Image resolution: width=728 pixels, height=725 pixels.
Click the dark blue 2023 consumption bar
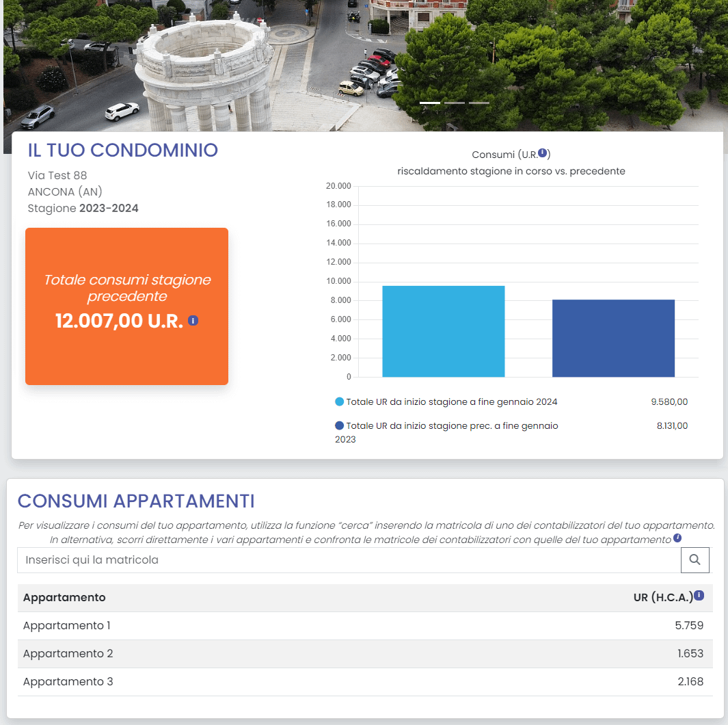click(x=613, y=337)
